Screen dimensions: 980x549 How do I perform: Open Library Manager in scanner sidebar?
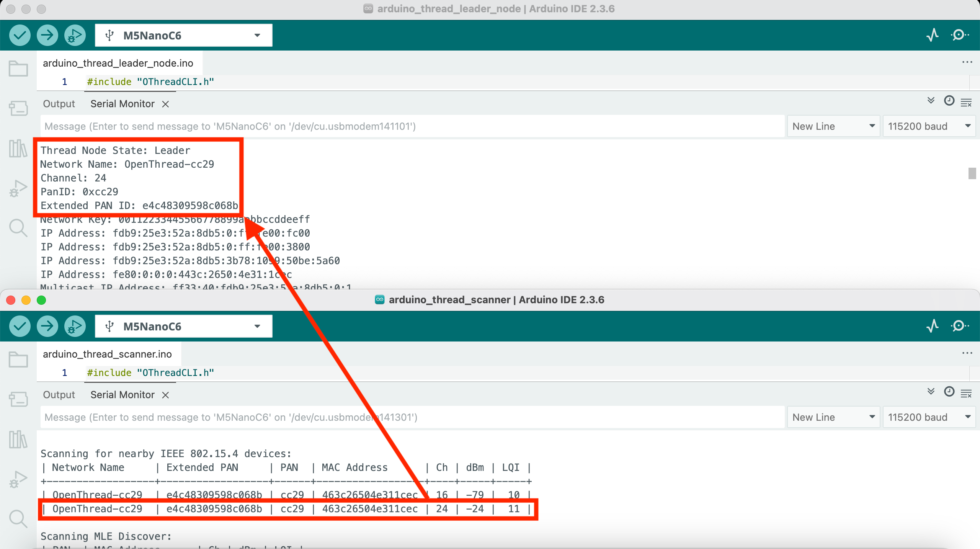[18, 439]
